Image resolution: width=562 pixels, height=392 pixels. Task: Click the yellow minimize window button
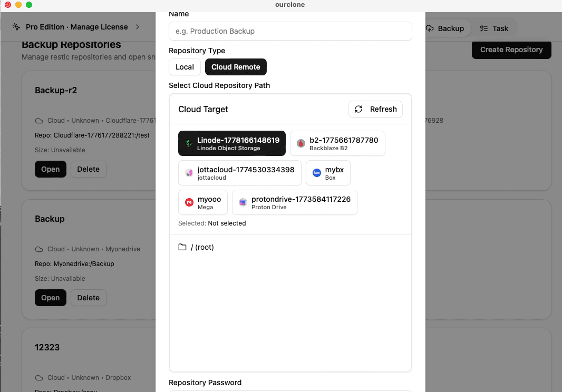pyautogui.click(x=18, y=5)
